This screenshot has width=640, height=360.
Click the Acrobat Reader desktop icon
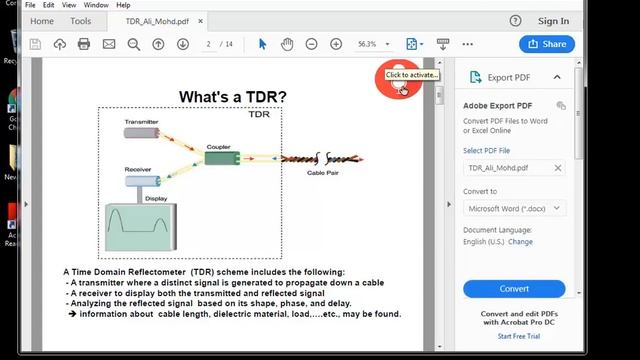[12, 224]
